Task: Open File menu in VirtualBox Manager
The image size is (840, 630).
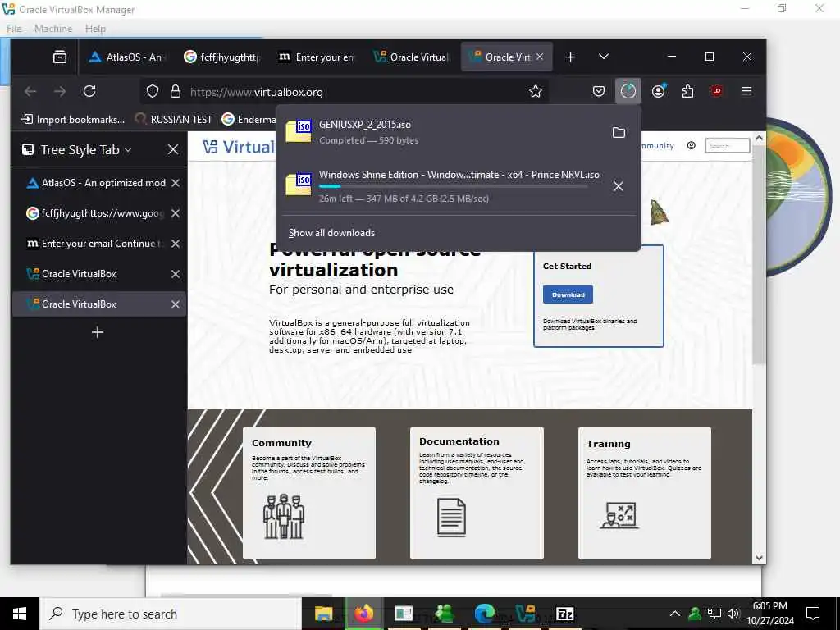Action: coord(14,29)
